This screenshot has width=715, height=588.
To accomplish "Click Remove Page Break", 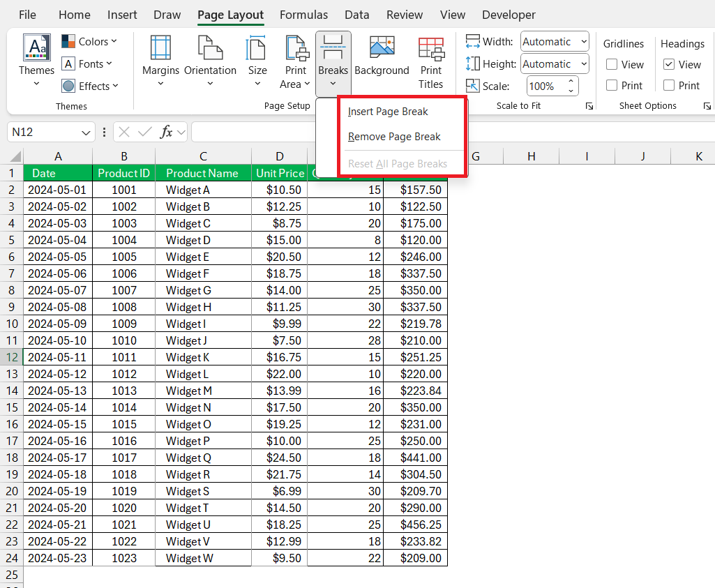I will coord(395,137).
